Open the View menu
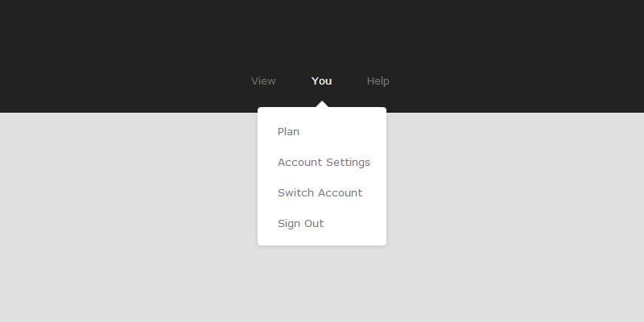The image size is (644, 322). 263,80
